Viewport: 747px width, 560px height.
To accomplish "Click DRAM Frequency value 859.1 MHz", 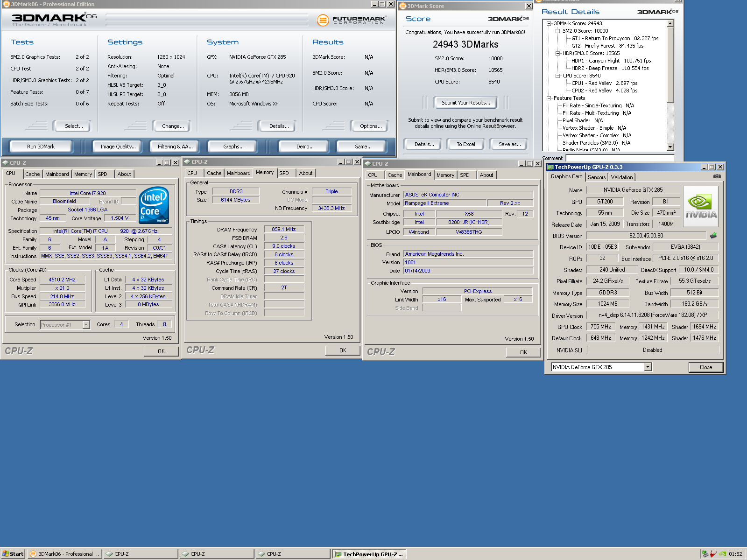I will (x=284, y=230).
